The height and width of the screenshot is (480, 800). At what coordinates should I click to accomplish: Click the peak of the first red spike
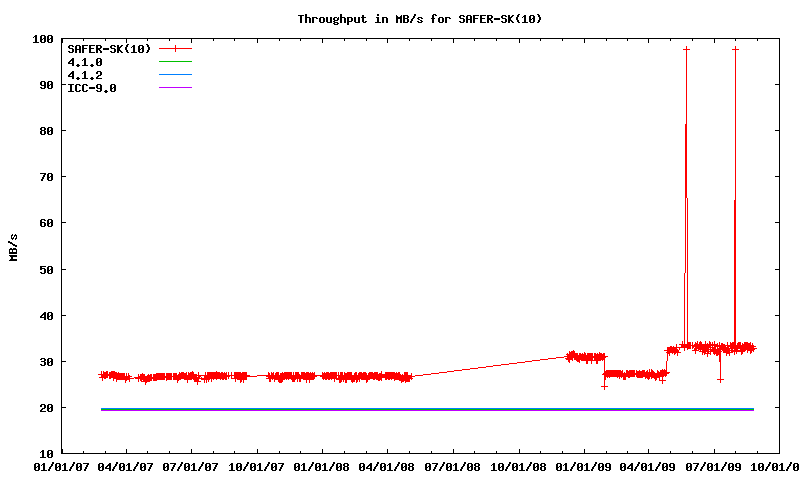click(x=686, y=48)
